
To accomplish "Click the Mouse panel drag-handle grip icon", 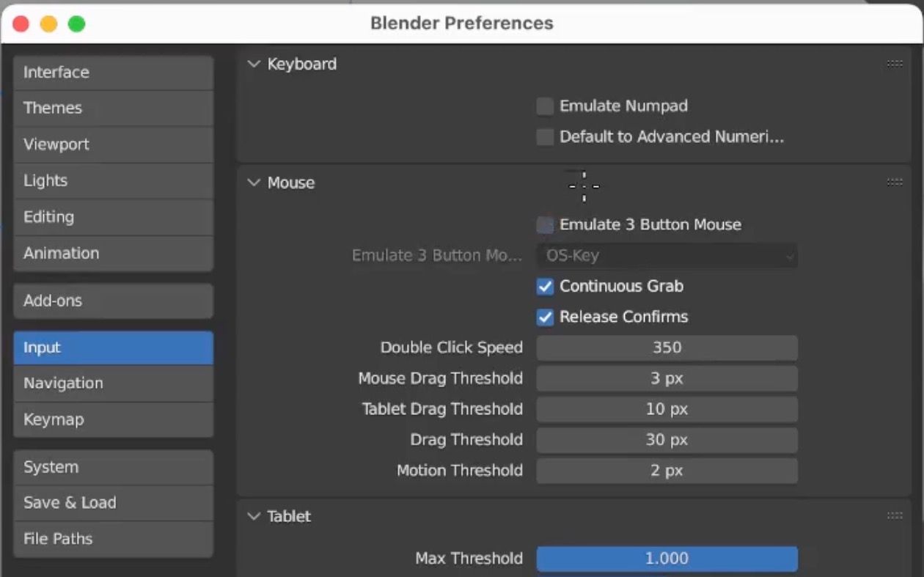I will tap(895, 183).
